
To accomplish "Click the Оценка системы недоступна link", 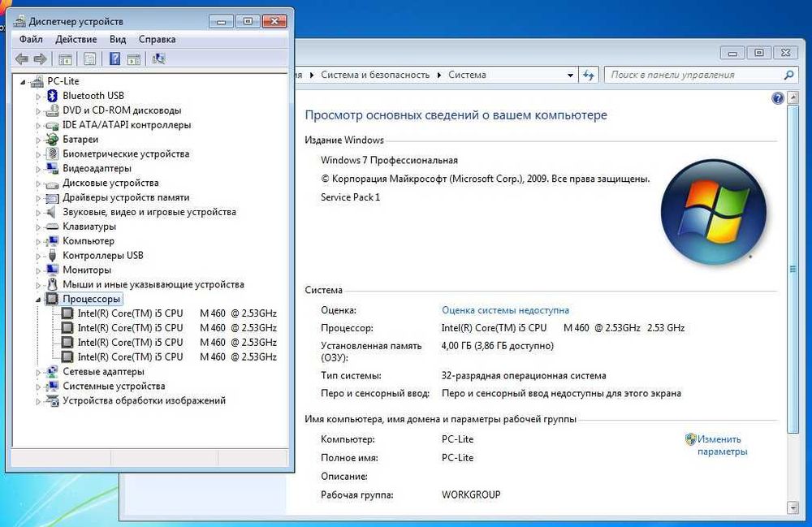I will pos(505,310).
